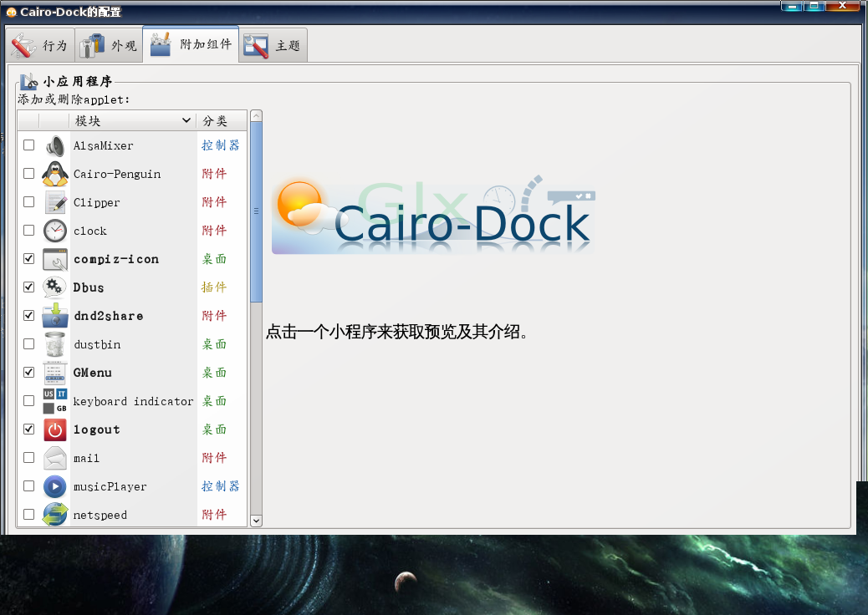Enable the AlsaMixer checkbox
Viewport: 868px width, 615px height.
(x=28, y=145)
